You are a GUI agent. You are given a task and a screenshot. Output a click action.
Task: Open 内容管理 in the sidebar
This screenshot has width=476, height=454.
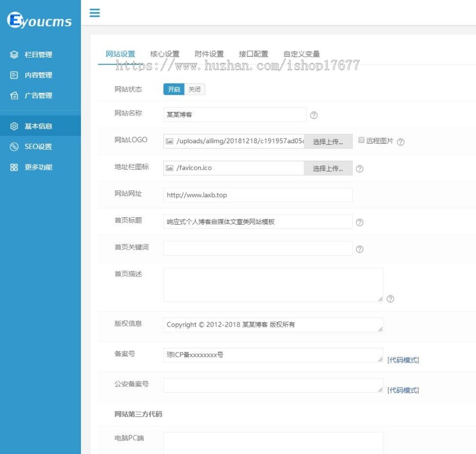[40, 75]
